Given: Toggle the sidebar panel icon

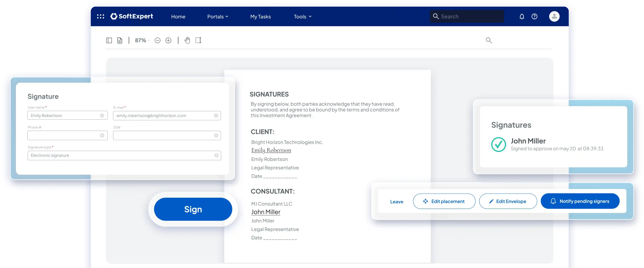Looking at the screenshot, I should 109,40.
